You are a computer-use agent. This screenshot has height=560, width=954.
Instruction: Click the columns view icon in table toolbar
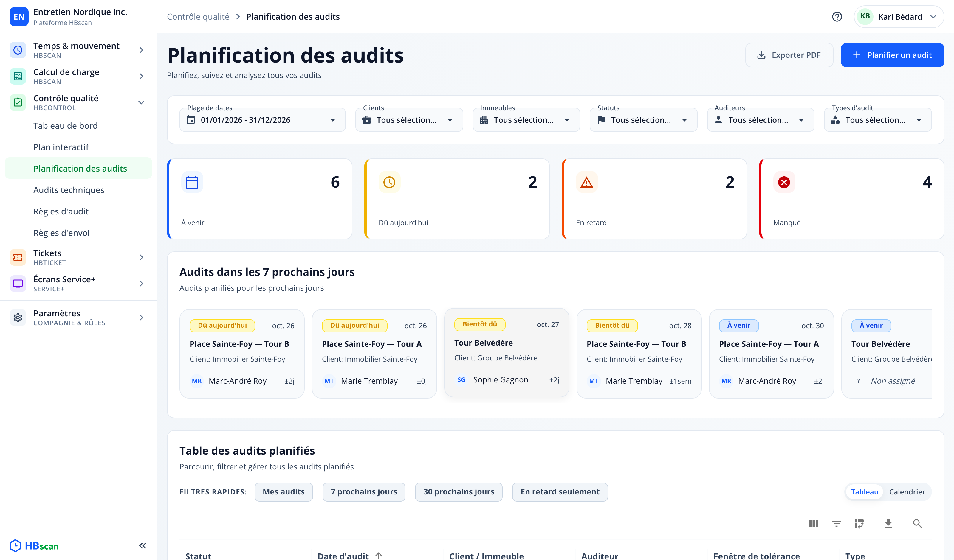(x=814, y=523)
